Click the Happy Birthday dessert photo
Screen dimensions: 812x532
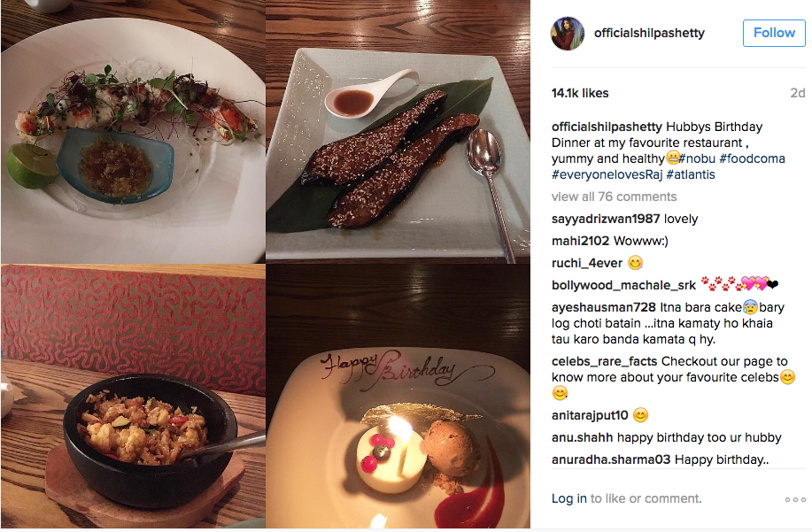398,397
